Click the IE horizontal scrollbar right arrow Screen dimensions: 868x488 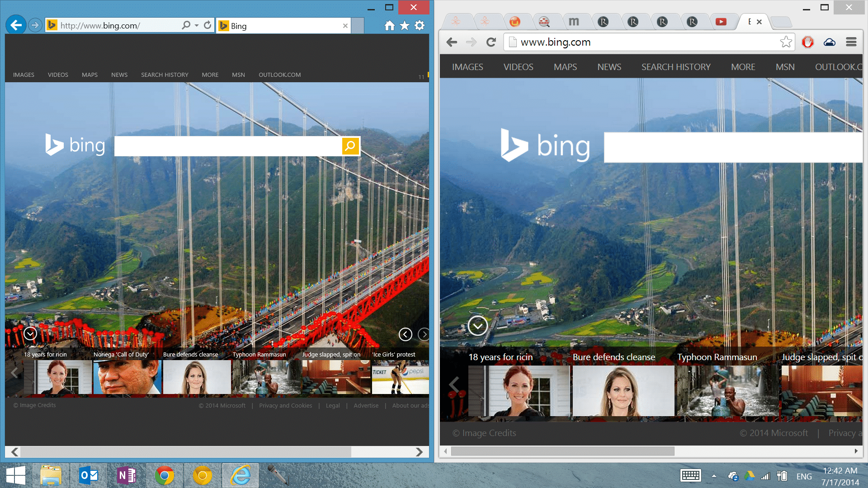point(419,452)
